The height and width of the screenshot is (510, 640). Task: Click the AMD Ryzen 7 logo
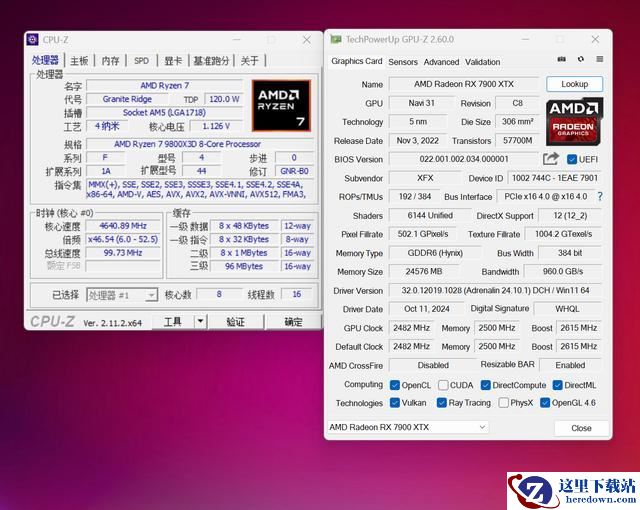(x=281, y=105)
